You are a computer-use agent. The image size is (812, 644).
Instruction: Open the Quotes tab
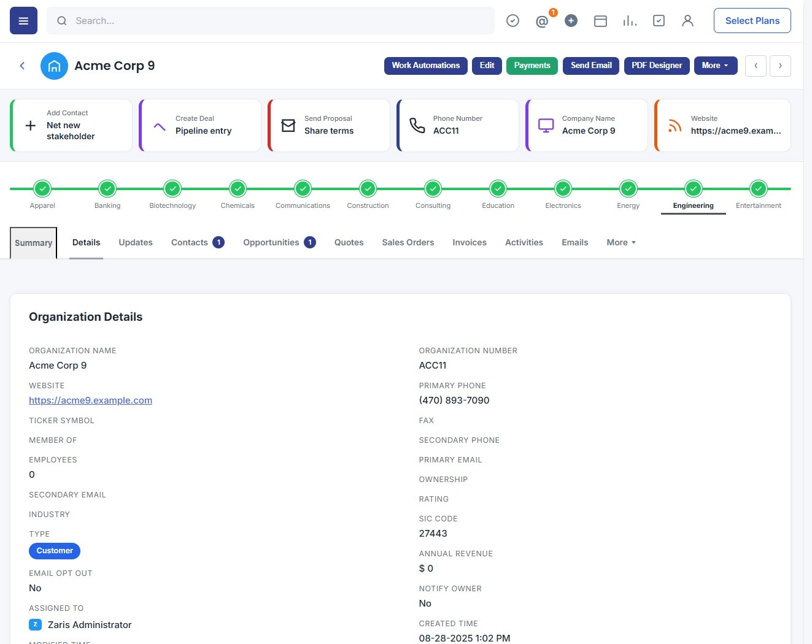click(x=349, y=242)
